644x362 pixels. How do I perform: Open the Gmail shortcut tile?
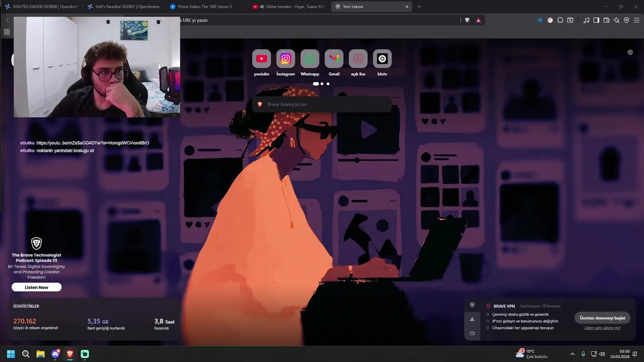[334, 59]
